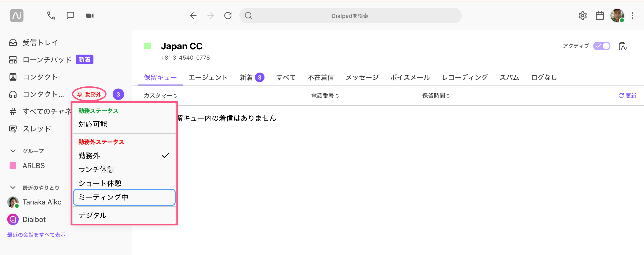Open the clipboard Ai icon near アクティブ
The width and height of the screenshot is (644, 255).
[622, 46]
